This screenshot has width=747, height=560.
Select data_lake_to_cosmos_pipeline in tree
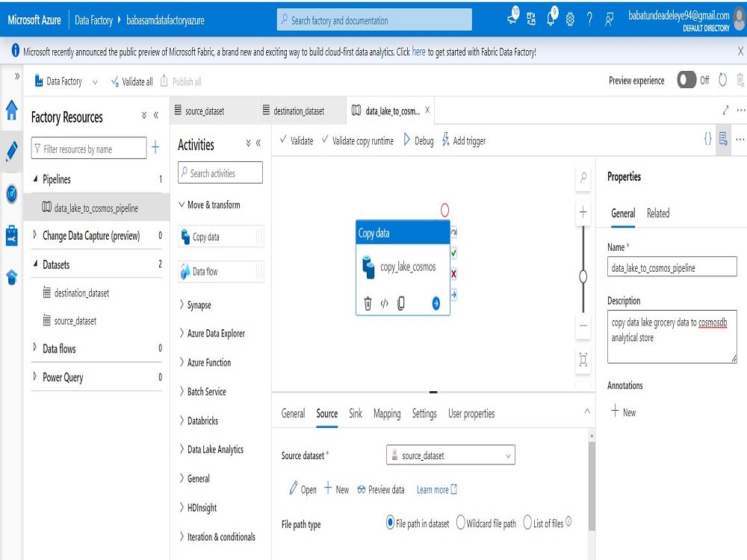[96, 208]
